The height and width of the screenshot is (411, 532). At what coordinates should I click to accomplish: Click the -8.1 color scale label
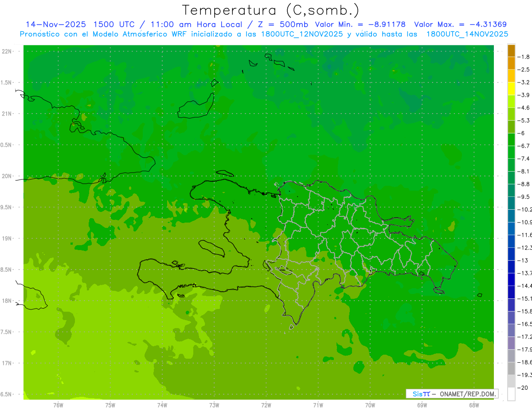tap(524, 171)
